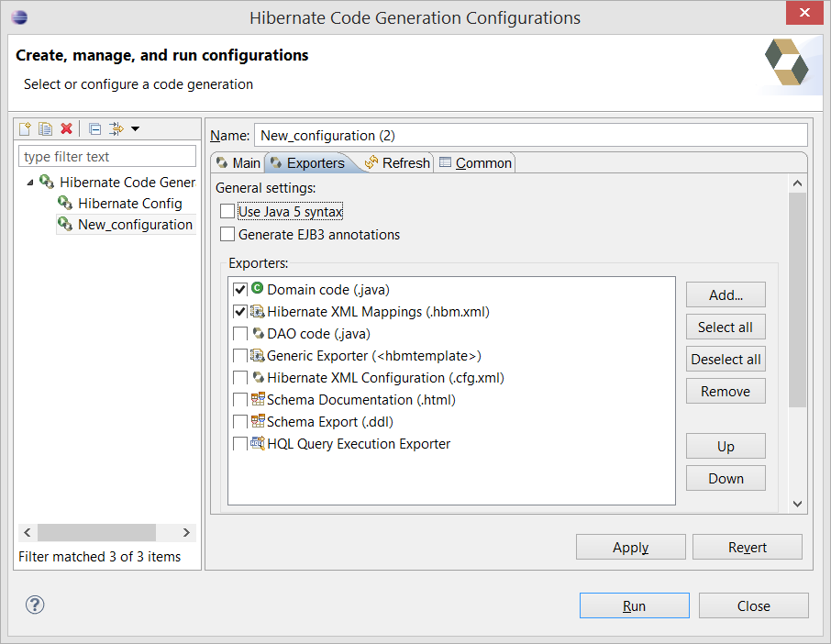Check Schema Export (.ddl) checkbox

click(240, 421)
